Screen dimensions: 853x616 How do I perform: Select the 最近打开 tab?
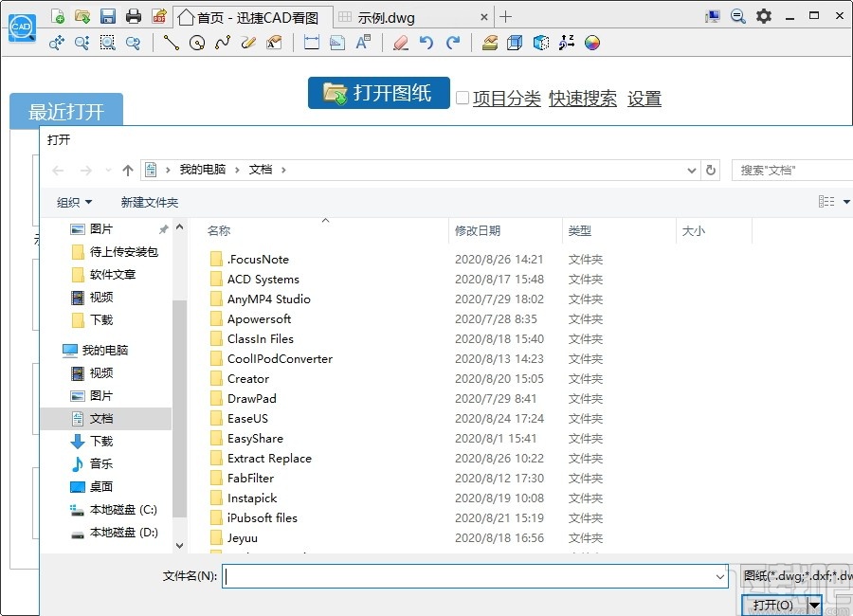(x=66, y=112)
